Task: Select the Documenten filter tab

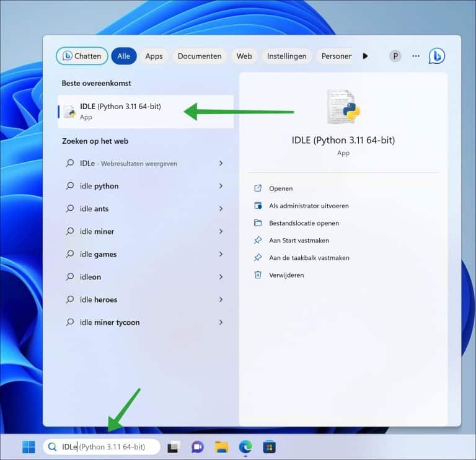Action: [x=200, y=56]
